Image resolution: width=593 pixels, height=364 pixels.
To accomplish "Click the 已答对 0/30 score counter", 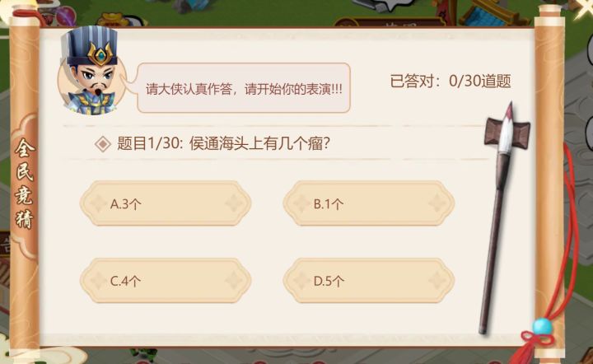I will (451, 81).
